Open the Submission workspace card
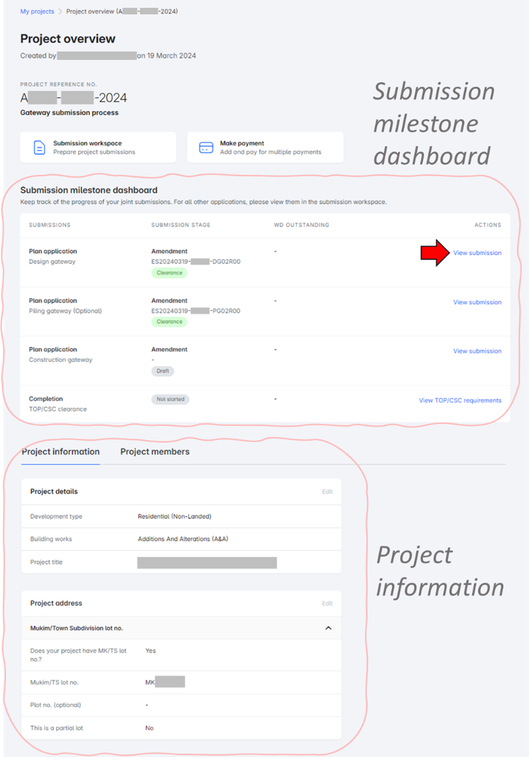Image resolution: width=532 pixels, height=757 pixels. pos(98,147)
